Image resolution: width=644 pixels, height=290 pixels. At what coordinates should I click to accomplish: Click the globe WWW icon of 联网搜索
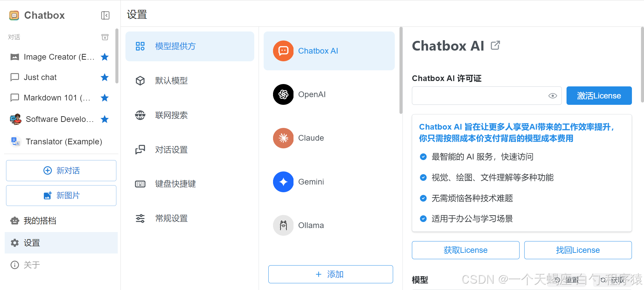pos(140,115)
